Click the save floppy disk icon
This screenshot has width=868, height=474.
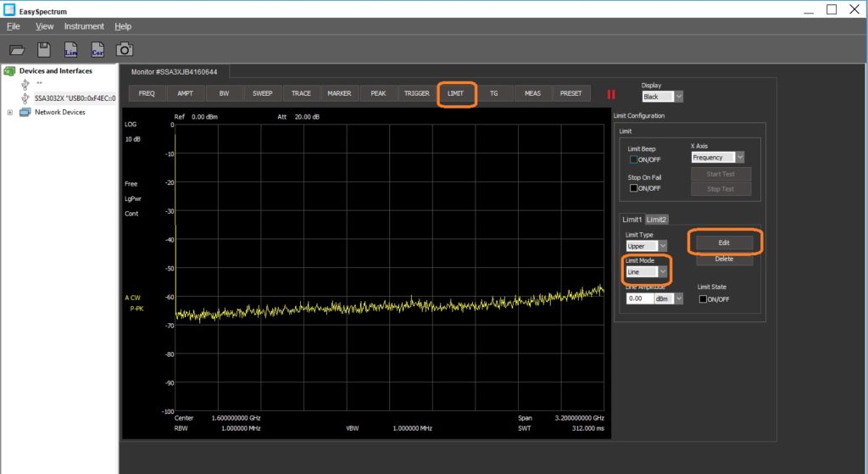tap(45, 50)
